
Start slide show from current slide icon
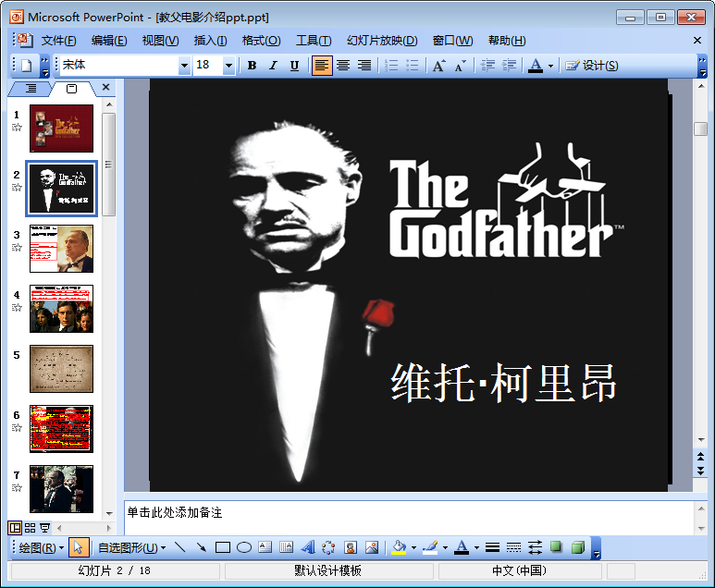(44, 528)
